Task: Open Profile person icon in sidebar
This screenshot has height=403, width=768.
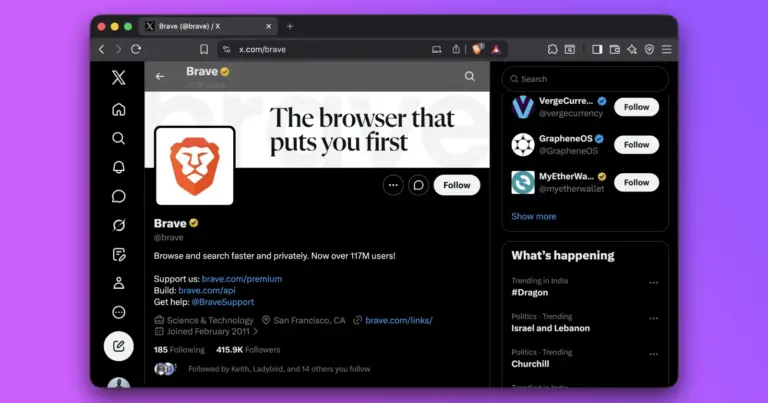Action: (119, 283)
